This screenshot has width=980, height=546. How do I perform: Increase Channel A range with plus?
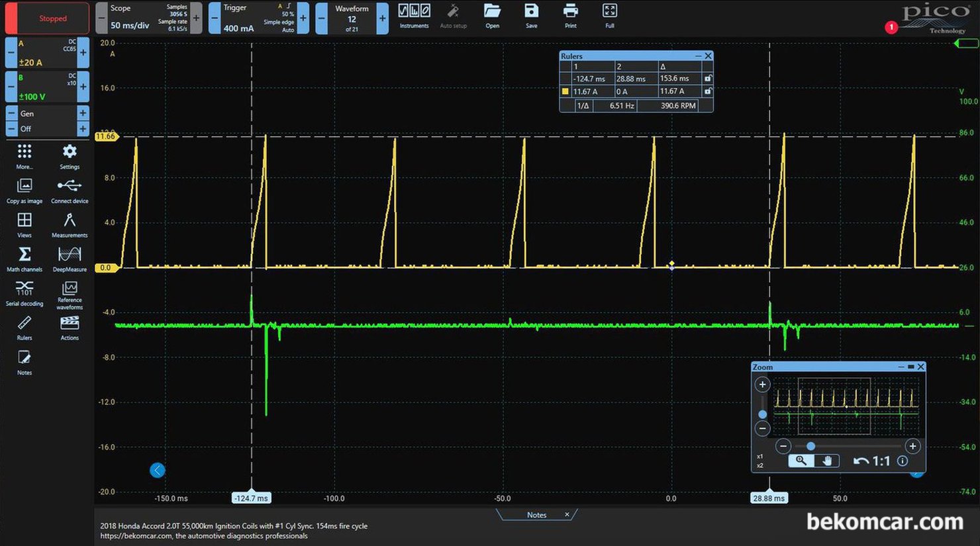click(x=83, y=53)
